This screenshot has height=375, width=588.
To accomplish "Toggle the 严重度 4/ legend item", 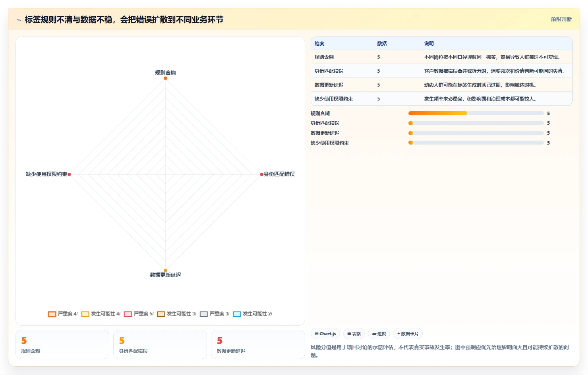I will [x=63, y=314].
